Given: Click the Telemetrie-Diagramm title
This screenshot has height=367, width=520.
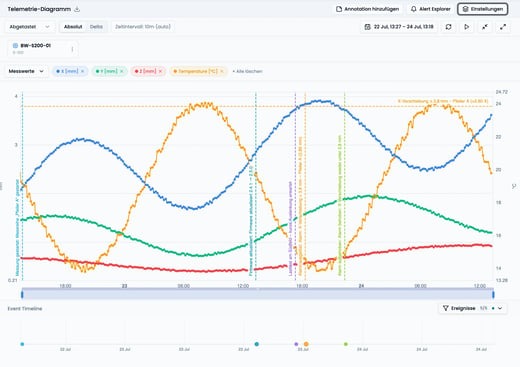Looking at the screenshot, I should tap(39, 9).
